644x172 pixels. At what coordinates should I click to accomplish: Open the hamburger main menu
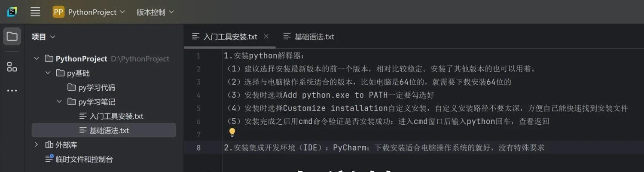click(x=35, y=12)
